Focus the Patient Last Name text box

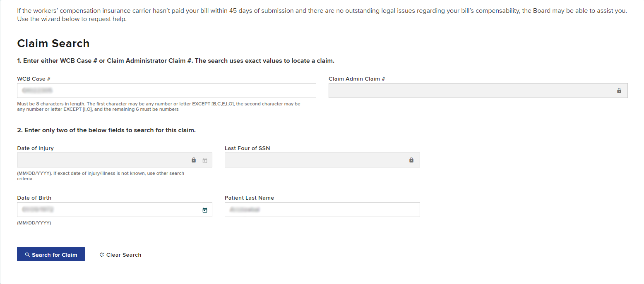(322, 210)
